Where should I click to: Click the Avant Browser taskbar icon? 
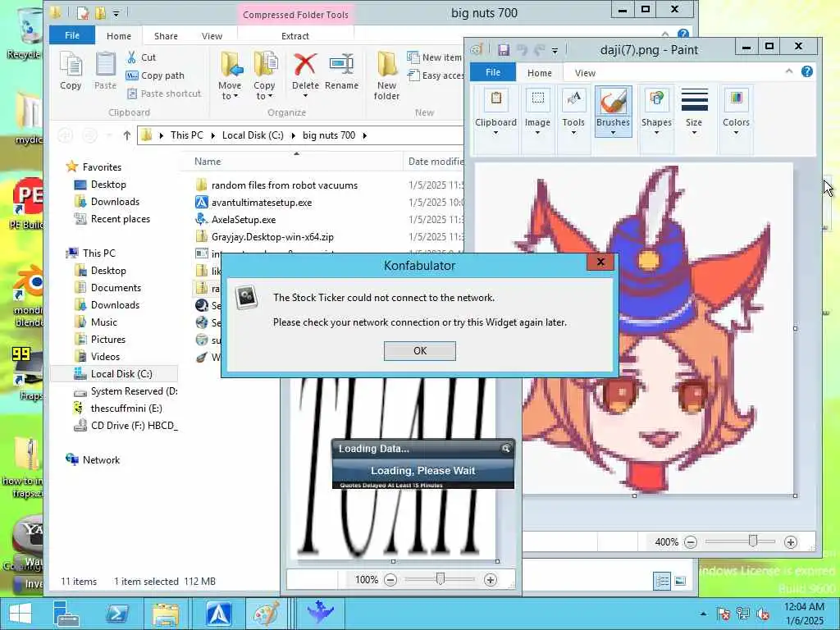218,614
